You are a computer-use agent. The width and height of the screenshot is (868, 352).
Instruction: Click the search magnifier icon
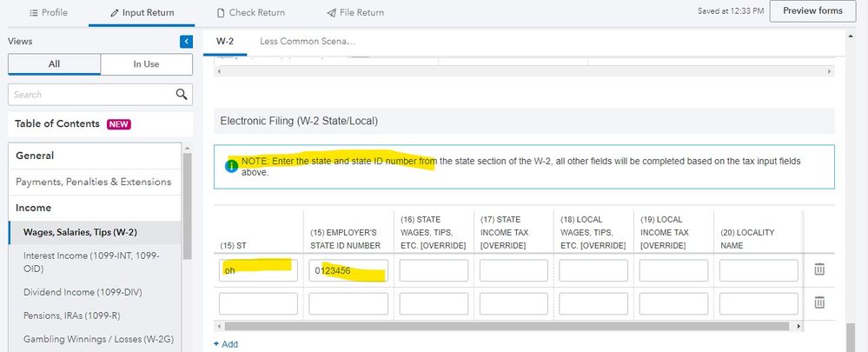pyautogui.click(x=182, y=94)
